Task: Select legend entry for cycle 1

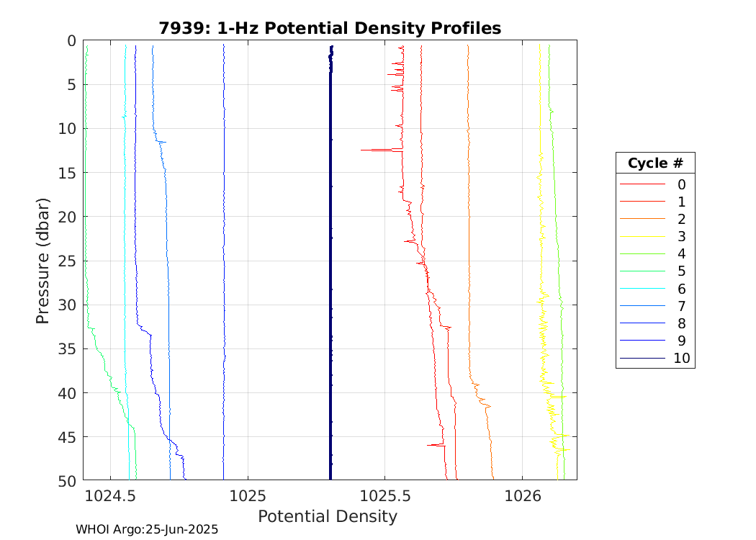Action: [x=655, y=202]
